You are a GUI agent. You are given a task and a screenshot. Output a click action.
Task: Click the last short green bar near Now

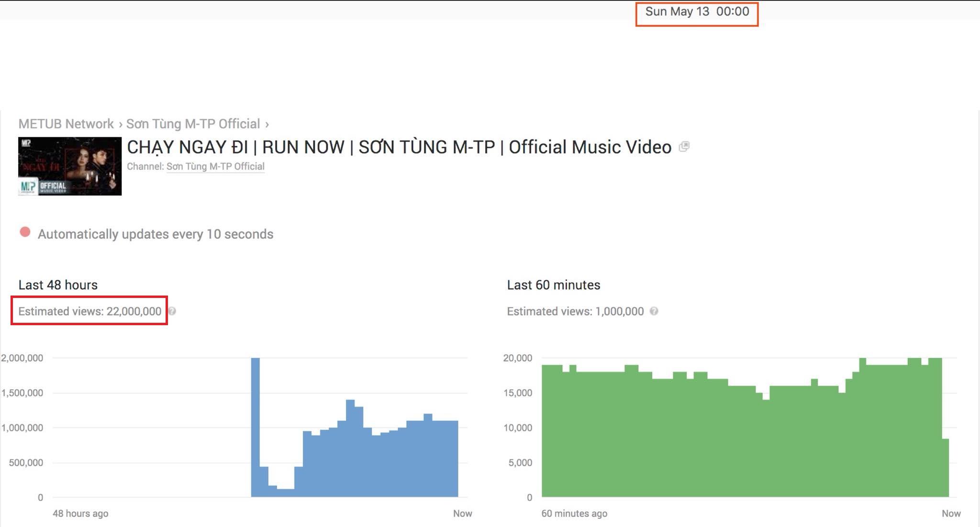coord(945,468)
